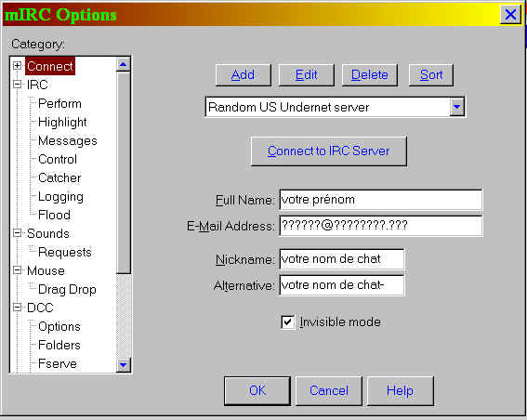Viewport: 527px width, 420px height.
Task: Click the Sort servers button
Action: point(431,75)
